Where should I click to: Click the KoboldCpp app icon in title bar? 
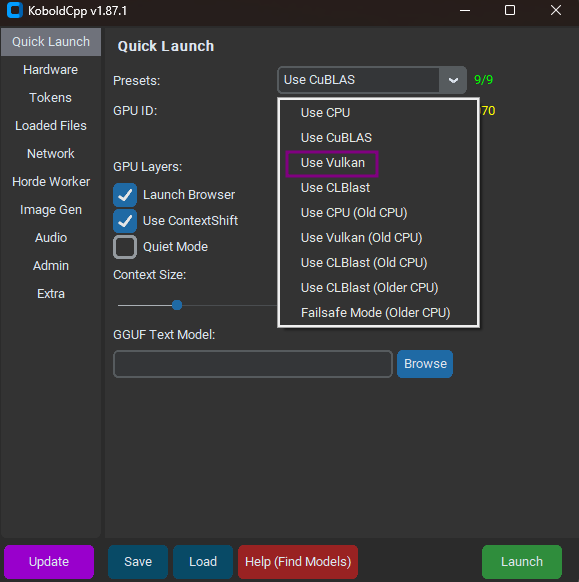[x=14, y=10]
